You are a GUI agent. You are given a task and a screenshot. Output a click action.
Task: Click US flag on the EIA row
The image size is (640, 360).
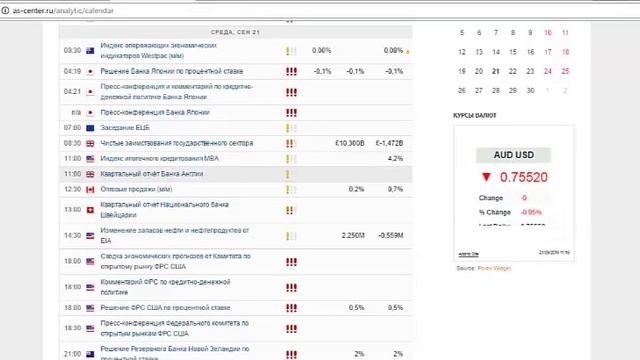click(90, 236)
